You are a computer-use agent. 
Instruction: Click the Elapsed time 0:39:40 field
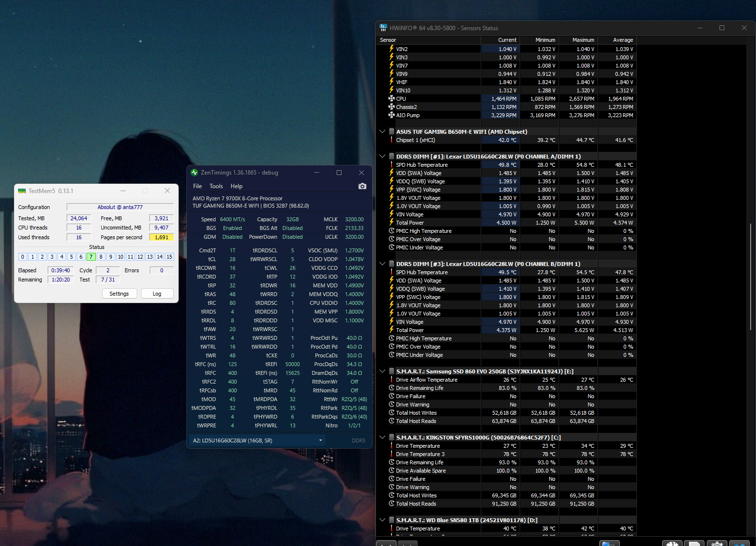[x=61, y=270]
